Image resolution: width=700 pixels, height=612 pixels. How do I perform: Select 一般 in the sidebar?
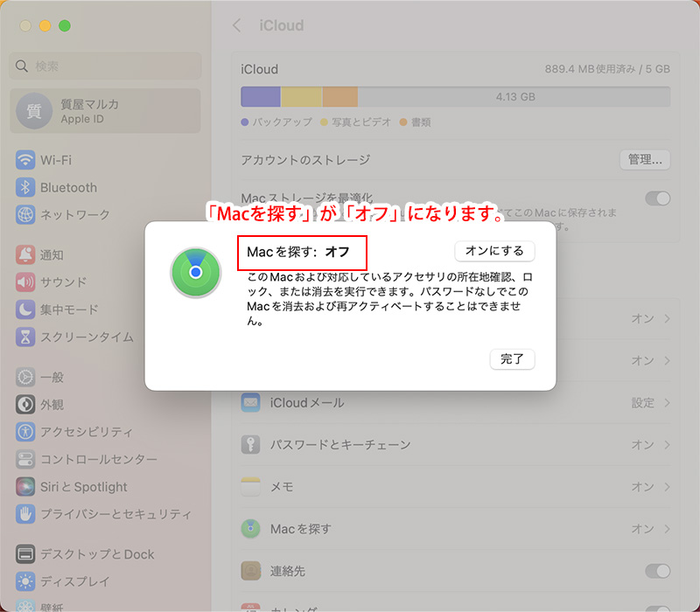(52, 378)
